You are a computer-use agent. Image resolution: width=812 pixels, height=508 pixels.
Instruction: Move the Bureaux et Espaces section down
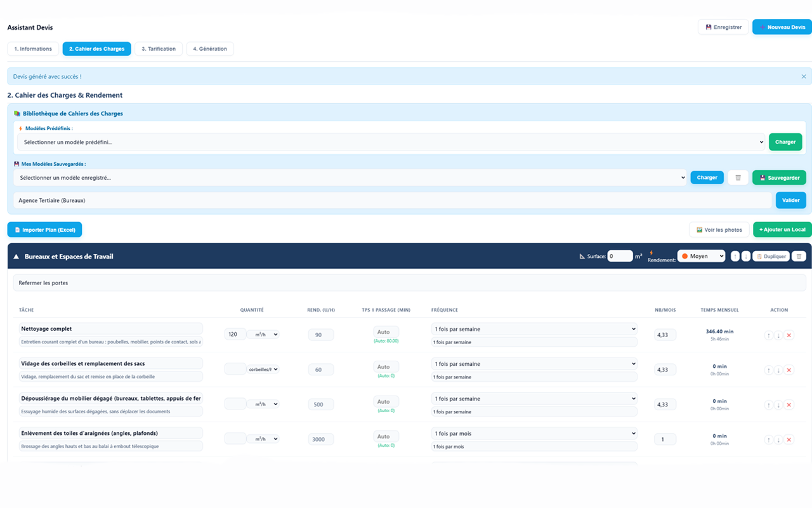[746, 257]
